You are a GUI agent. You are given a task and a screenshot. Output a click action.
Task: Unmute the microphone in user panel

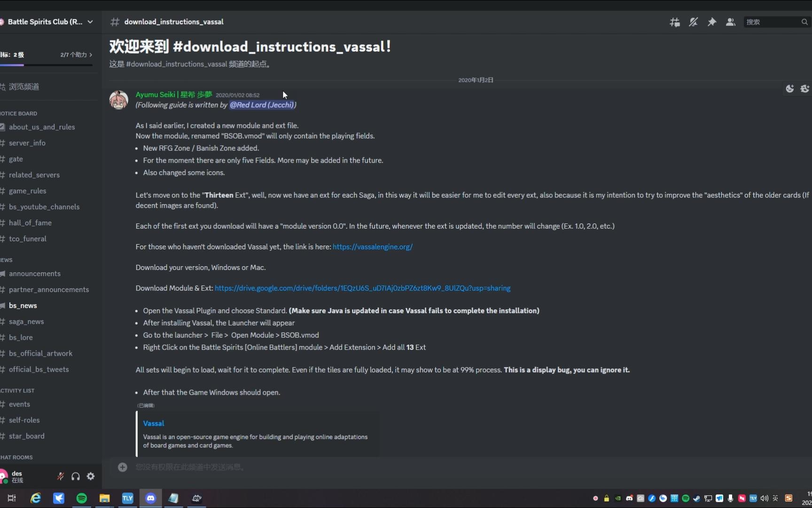60,476
